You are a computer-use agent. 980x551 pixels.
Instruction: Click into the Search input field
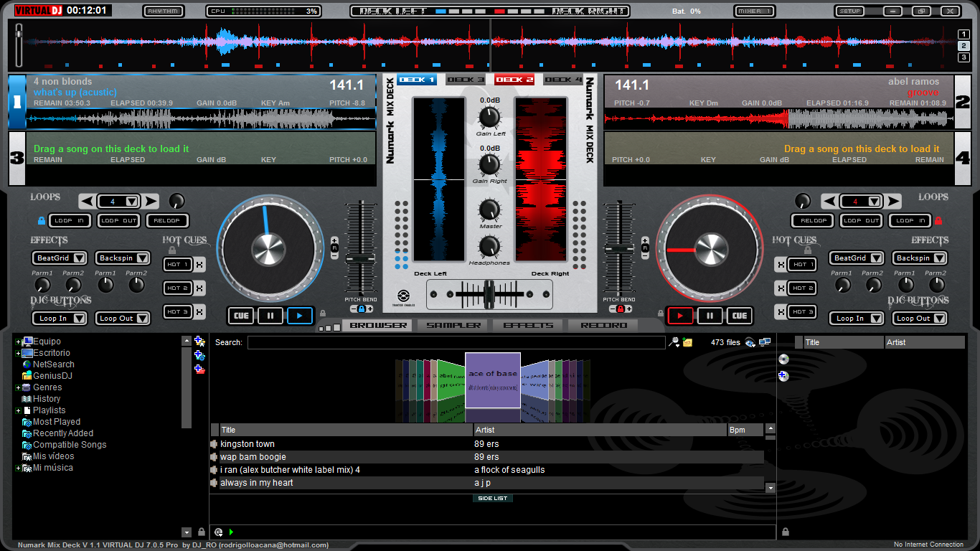tap(456, 343)
